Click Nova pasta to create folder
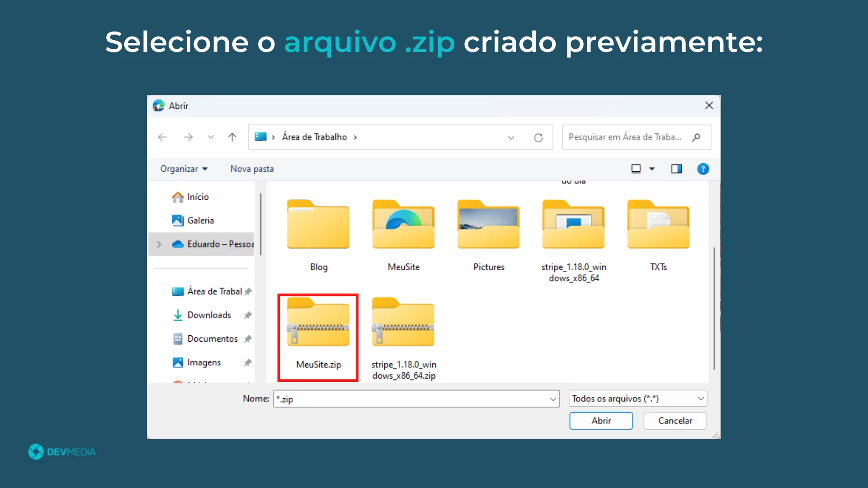Screen dimensions: 868x488 (251, 169)
